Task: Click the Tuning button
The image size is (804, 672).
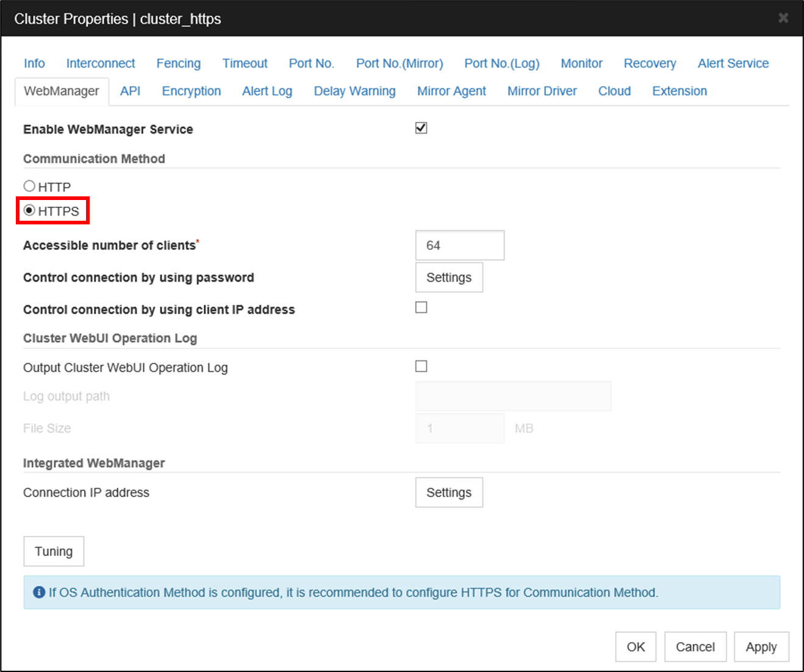Action: (x=54, y=551)
